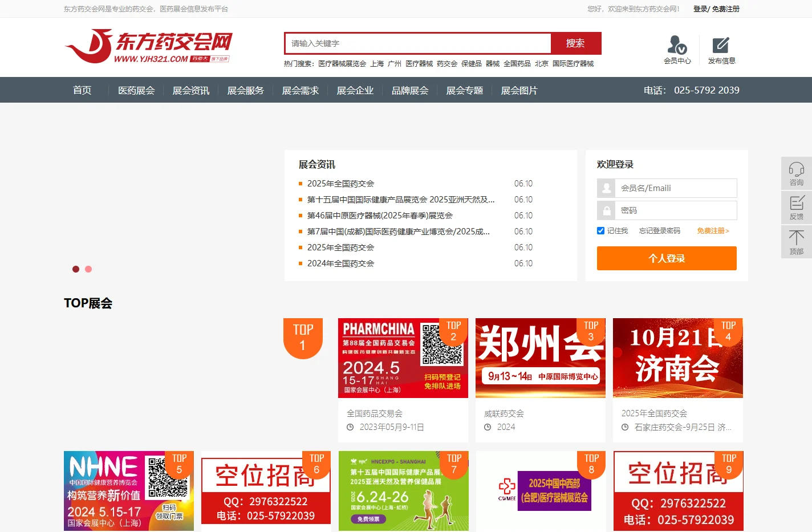The width and height of the screenshot is (812, 532).
Task: Open the 医药展会 navigation item
Action: [136, 90]
